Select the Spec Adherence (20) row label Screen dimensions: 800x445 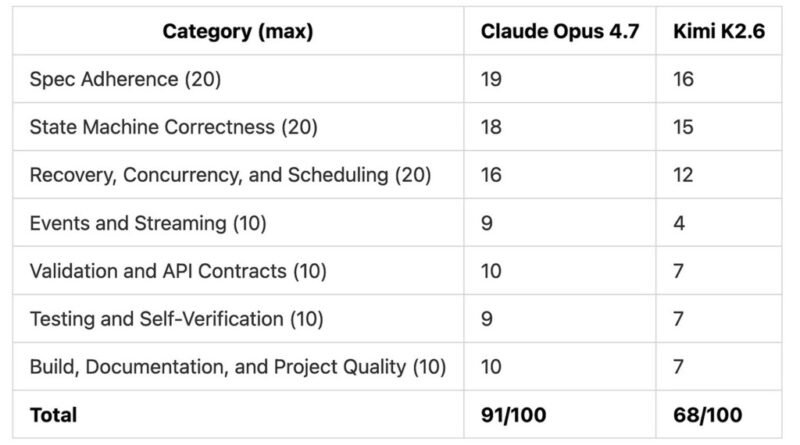click(x=126, y=80)
